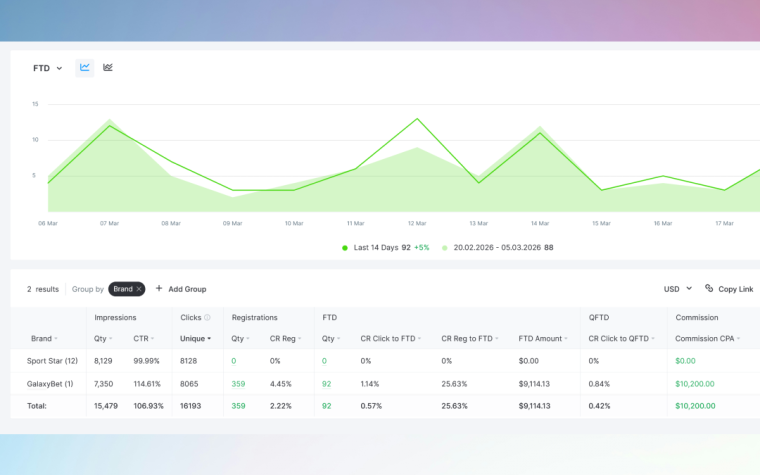Open GalaxyBet FTD quantity 92
This screenshot has width=760, height=475.
click(x=327, y=384)
